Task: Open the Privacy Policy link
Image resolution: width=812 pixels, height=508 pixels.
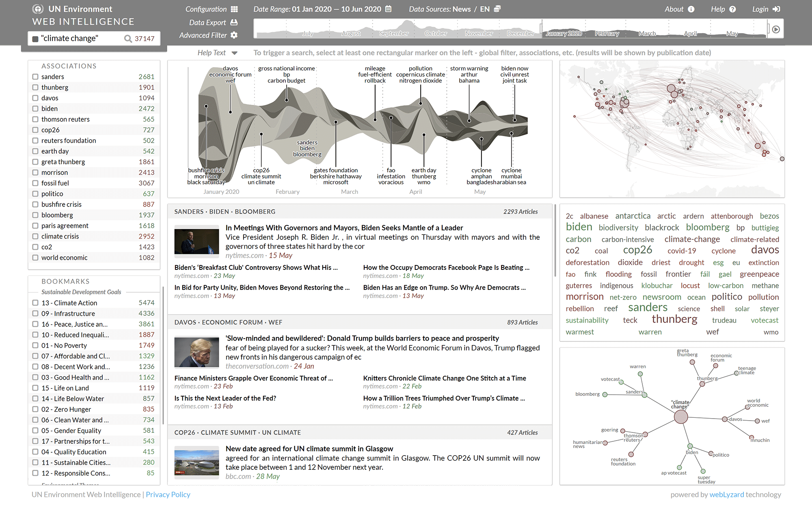Action: pos(168,494)
